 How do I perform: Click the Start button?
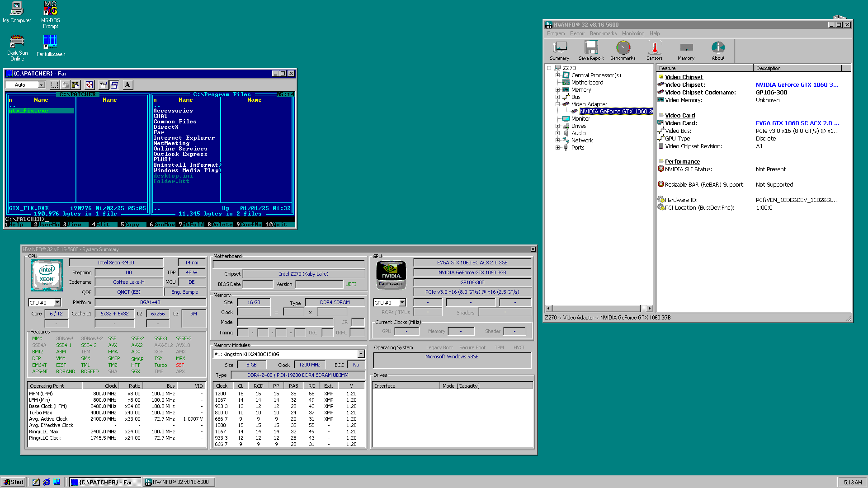click(x=13, y=482)
